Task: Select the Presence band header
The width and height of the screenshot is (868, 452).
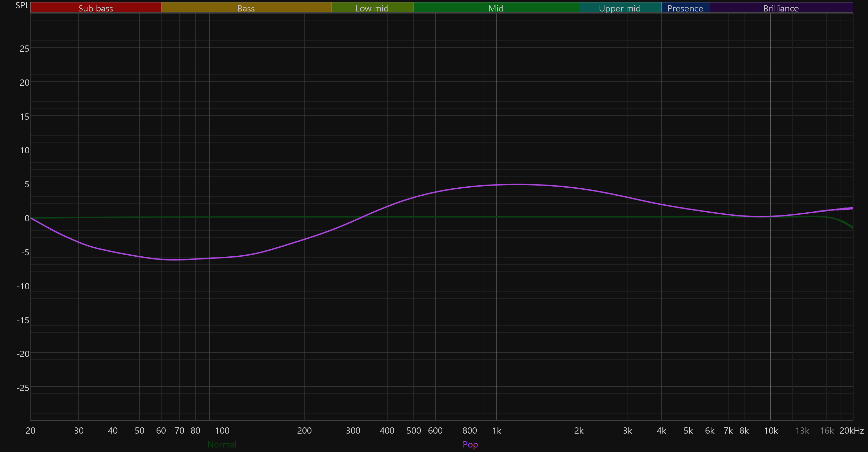Action: point(685,8)
